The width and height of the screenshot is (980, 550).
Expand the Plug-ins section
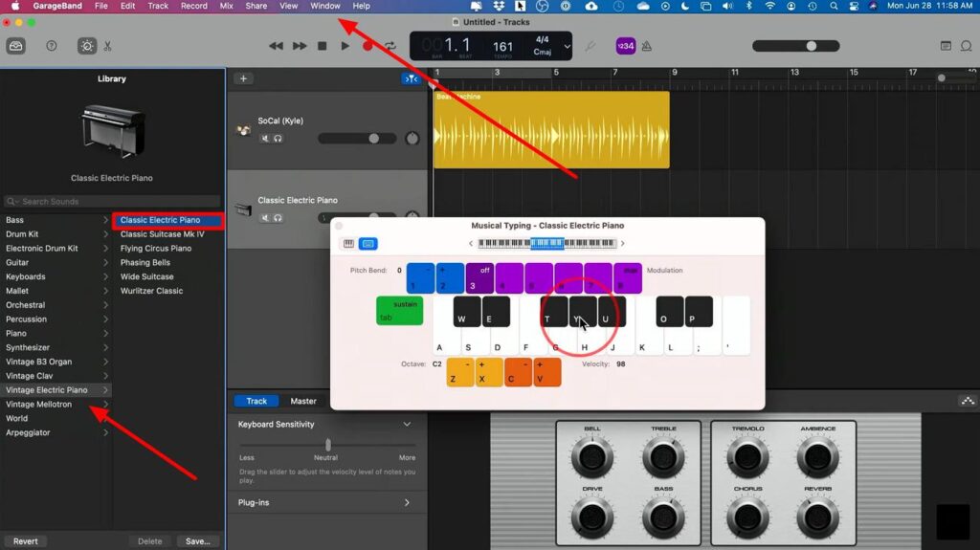pos(407,502)
